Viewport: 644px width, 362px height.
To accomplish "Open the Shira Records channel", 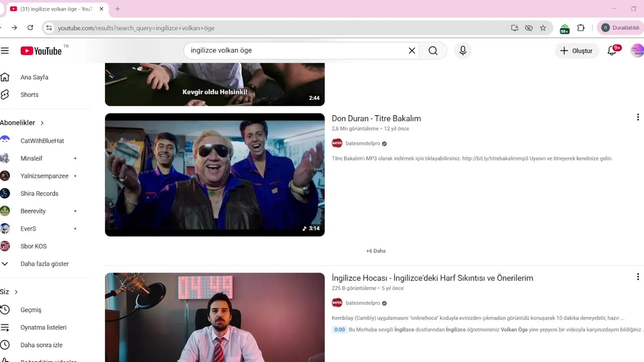I will tap(39, 194).
